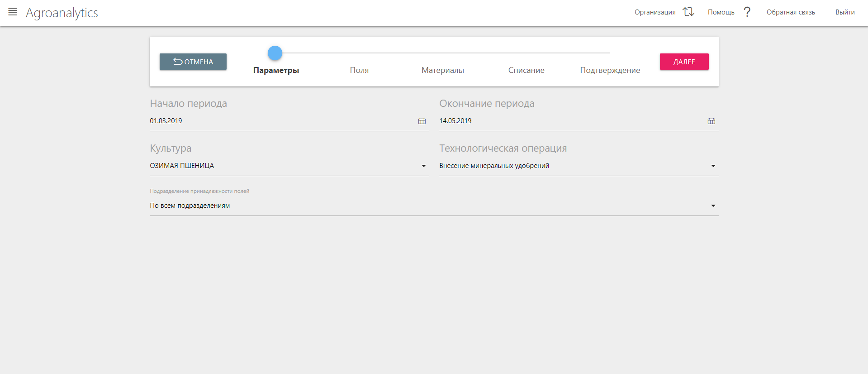This screenshot has width=868, height=374.
Task: Click the end date field 14.05.2019
Action: (570, 121)
